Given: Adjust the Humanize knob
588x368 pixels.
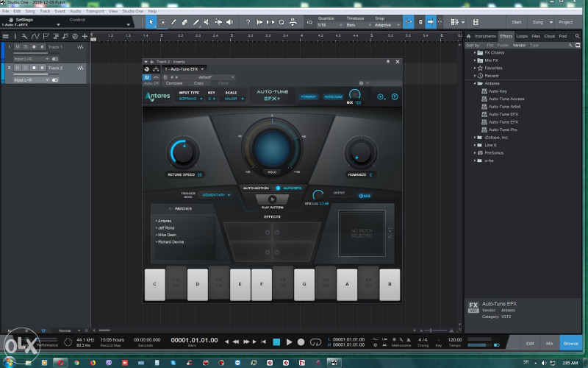Looking at the screenshot, I should [x=361, y=153].
